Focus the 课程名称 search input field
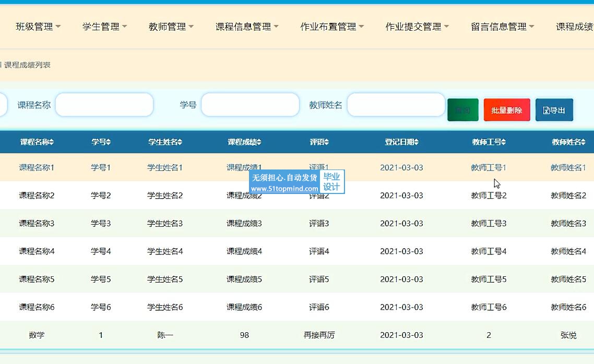 tap(104, 105)
